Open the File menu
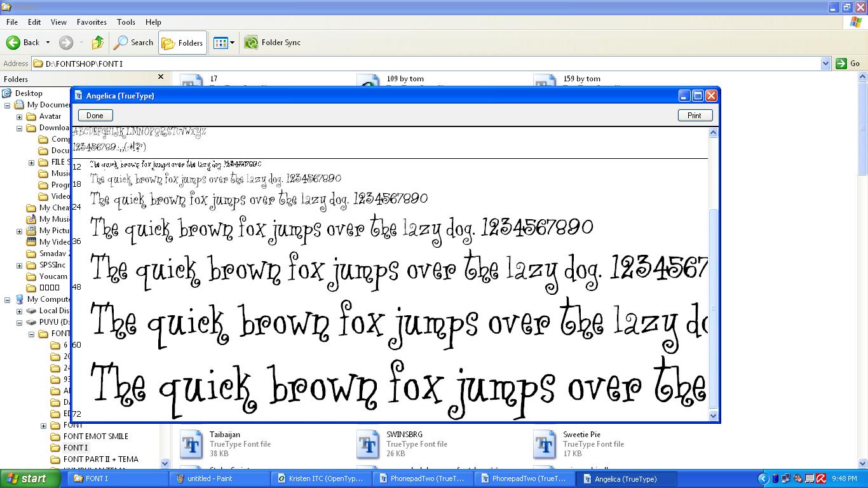868x488 pixels. pyautogui.click(x=12, y=22)
